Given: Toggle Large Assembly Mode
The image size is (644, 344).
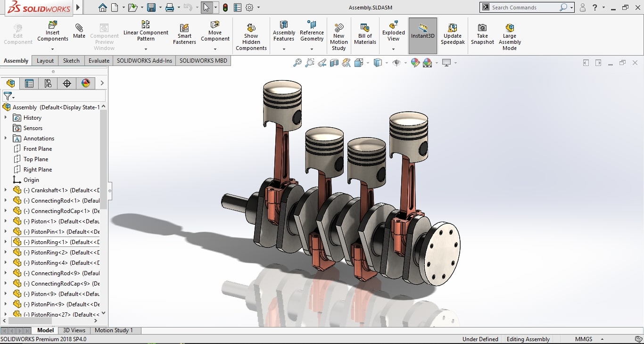Looking at the screenshot, I should click(x=510, y=28).
